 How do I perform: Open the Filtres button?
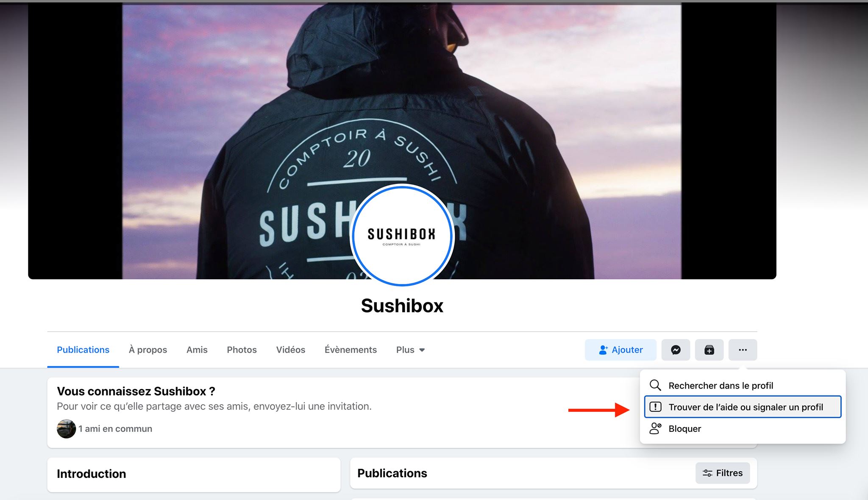point(723,473)
